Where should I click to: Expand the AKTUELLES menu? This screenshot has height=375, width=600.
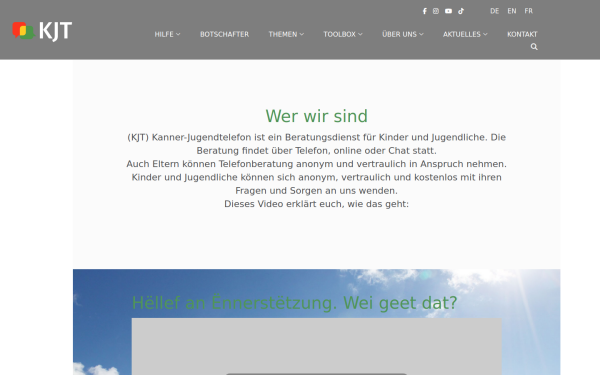[465, 34]
